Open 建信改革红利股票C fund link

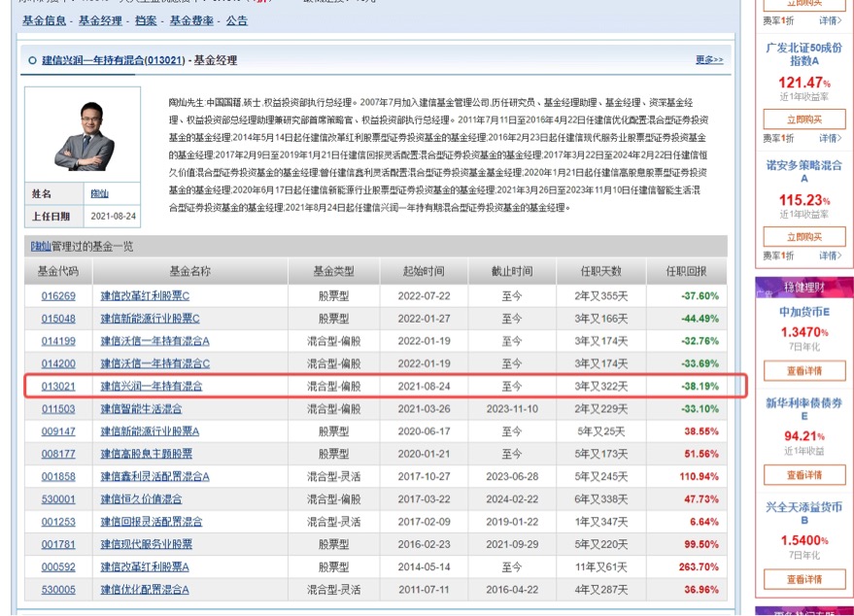click(x=145, y=295)
